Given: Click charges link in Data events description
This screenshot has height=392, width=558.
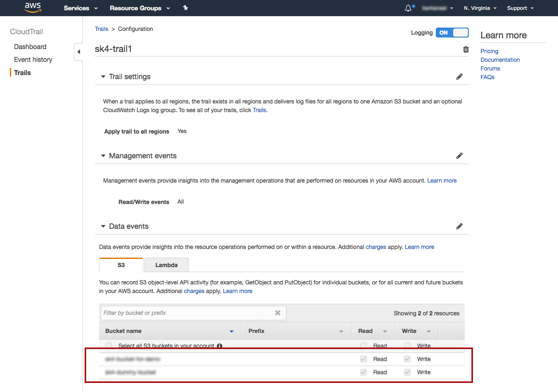Looking at the screenshot, I should click(376, 247).
